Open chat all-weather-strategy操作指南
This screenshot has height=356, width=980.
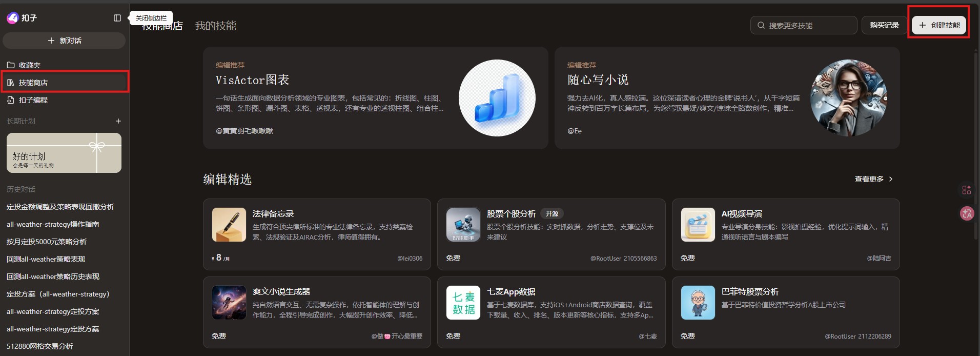53,224
